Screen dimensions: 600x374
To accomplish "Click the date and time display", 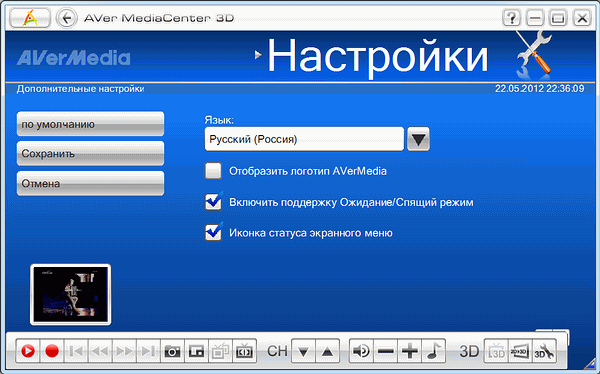I will [540, 89].
